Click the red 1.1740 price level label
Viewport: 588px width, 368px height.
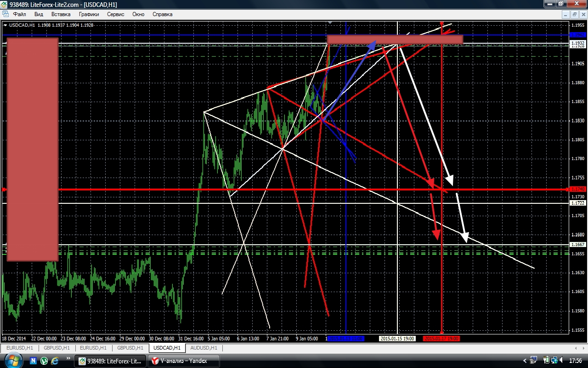[578, 189]
